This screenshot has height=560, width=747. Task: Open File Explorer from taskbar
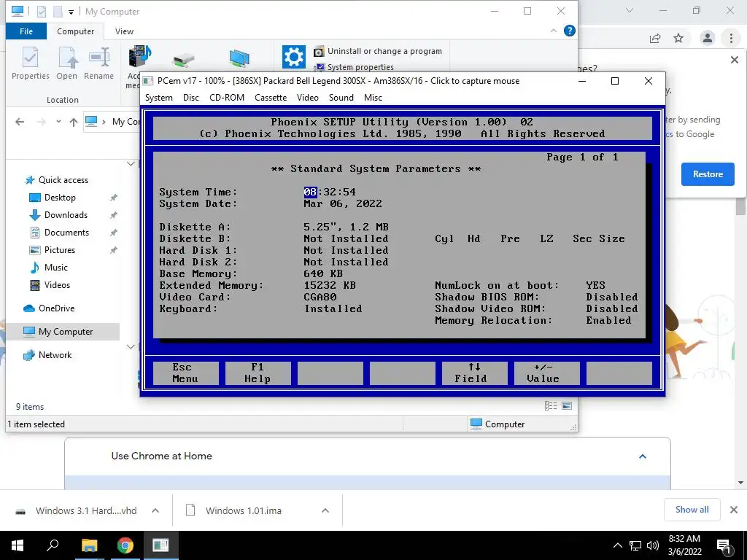(89, 545)
